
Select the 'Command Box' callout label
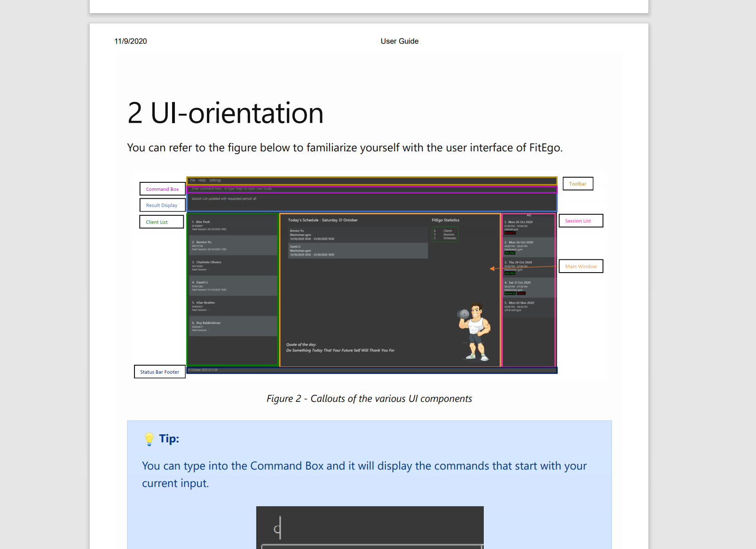pyautogui.click(x=162, y=189)
